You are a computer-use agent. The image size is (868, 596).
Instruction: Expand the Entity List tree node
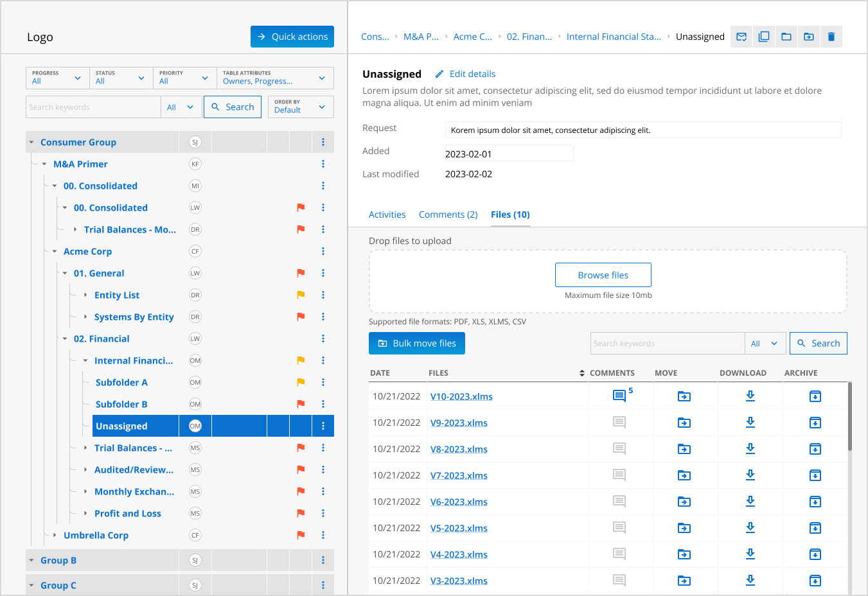tap(85, 295)
